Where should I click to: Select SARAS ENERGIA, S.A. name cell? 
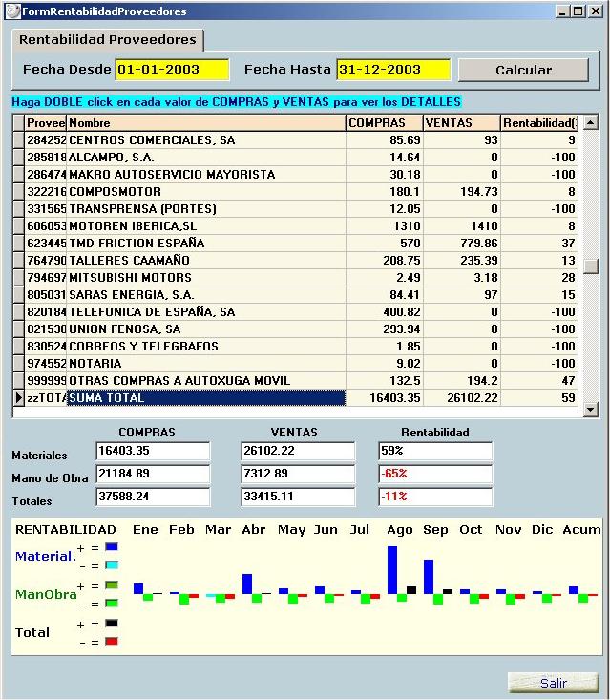tap(206, 295)
